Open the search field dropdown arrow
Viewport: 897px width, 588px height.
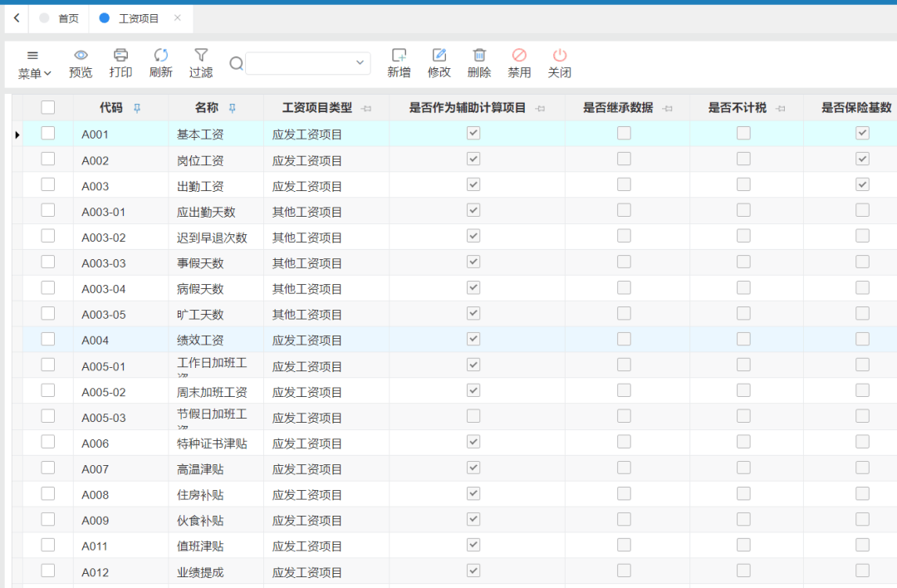tap(360, 62)
